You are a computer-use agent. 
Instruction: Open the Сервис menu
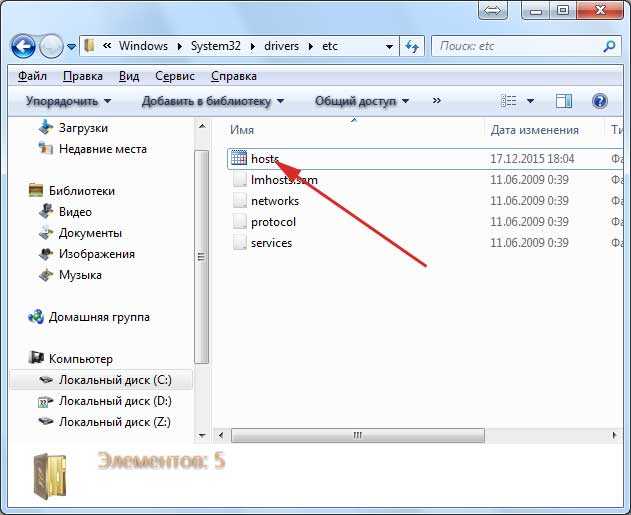177,75
